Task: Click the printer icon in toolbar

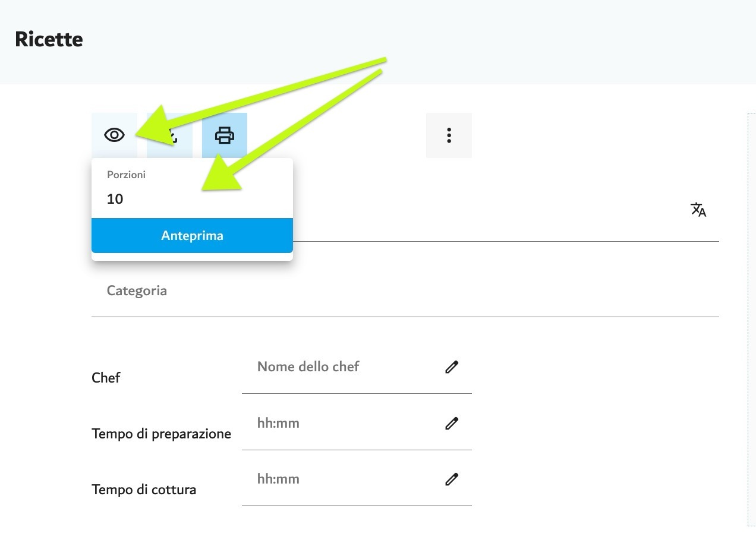Action: (225, 135)
